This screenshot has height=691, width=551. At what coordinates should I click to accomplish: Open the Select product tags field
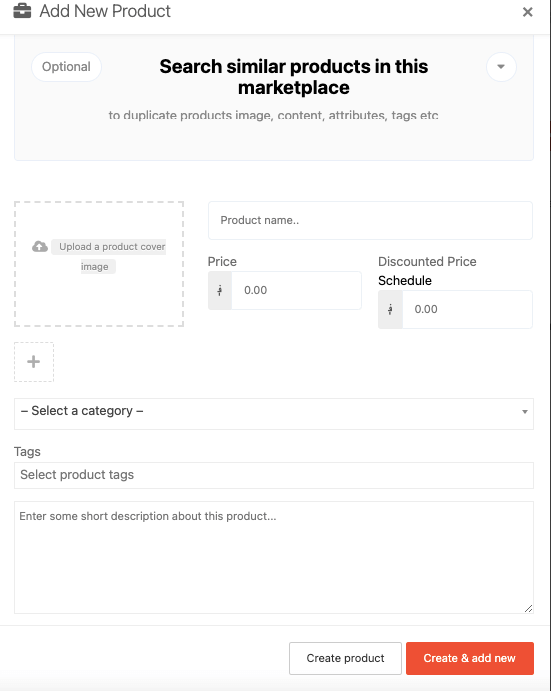[274, 475]
